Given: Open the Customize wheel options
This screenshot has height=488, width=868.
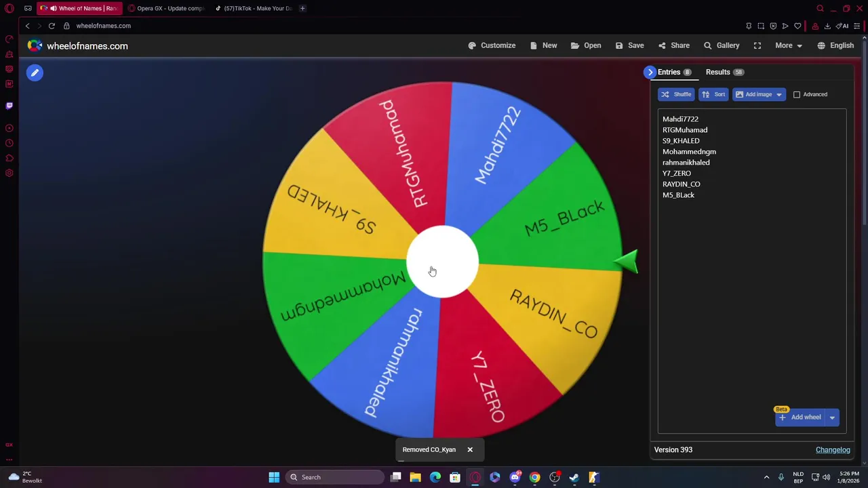Looking at the screenshot, I should 492,45.
